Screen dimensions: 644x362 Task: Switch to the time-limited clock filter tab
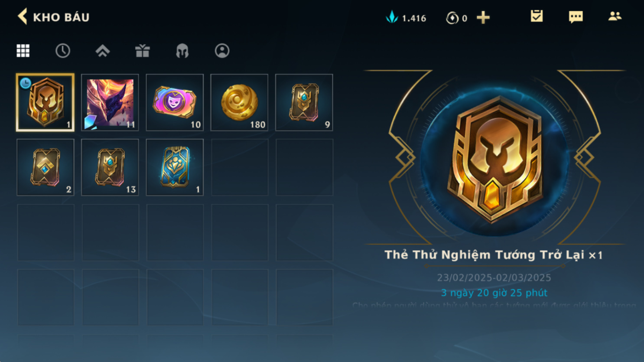pos(63,51)
